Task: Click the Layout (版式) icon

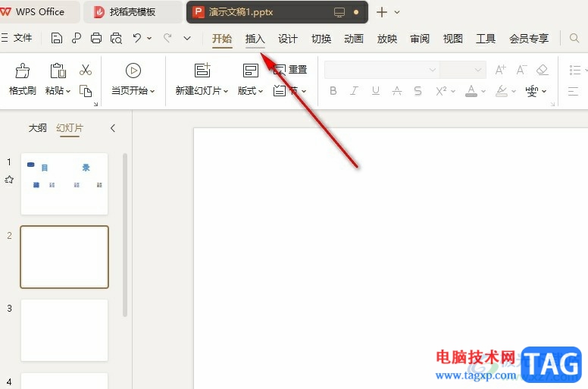Action: (251, 71)
